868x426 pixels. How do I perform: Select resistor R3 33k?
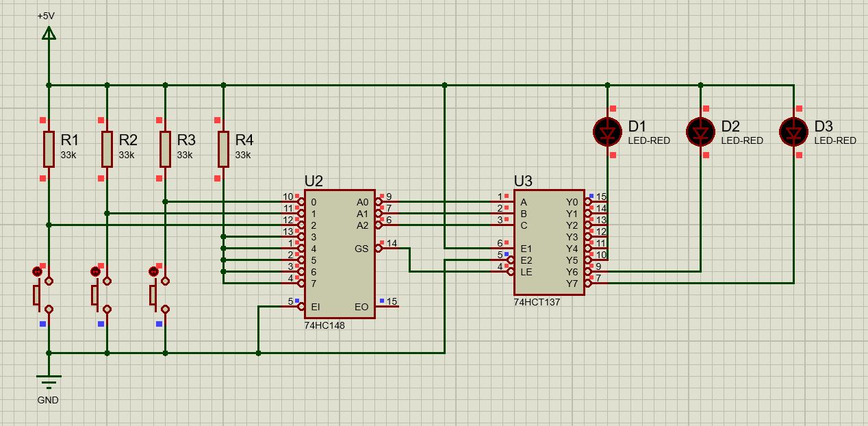[165, 149]
